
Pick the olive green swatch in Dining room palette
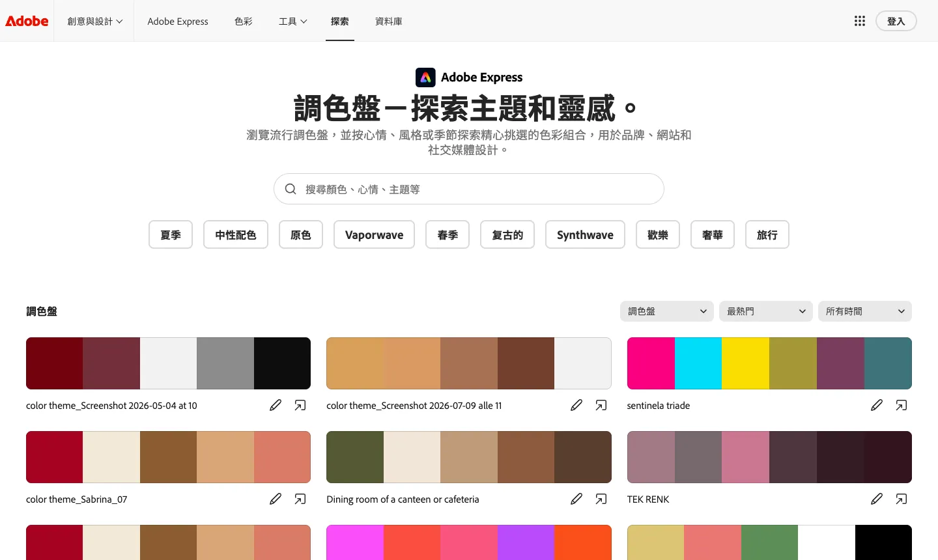(355, 457)
